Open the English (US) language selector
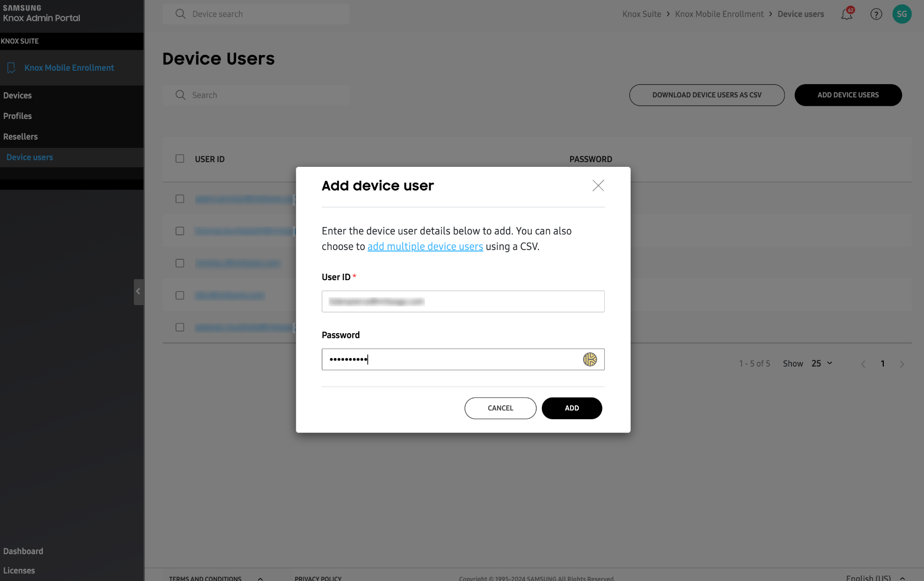This screenshot has width=924, height=581. 875,578
